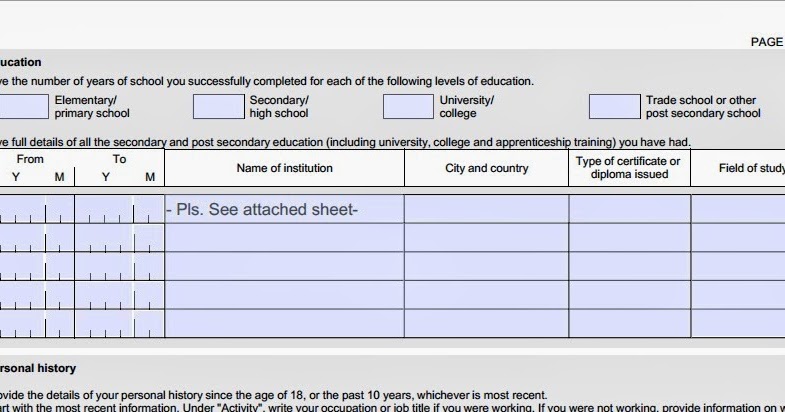Image resolution: width=785 pixels, height=412 pixels.
Task: Click the 'Pls. See attached sheet' institution field
Action: [284, 209]
